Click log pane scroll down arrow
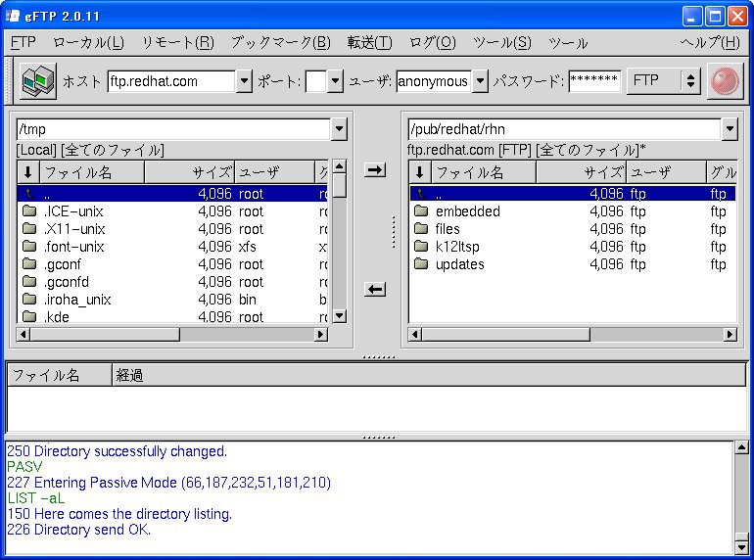The image size is (754, 560). (x=741, y=547)
